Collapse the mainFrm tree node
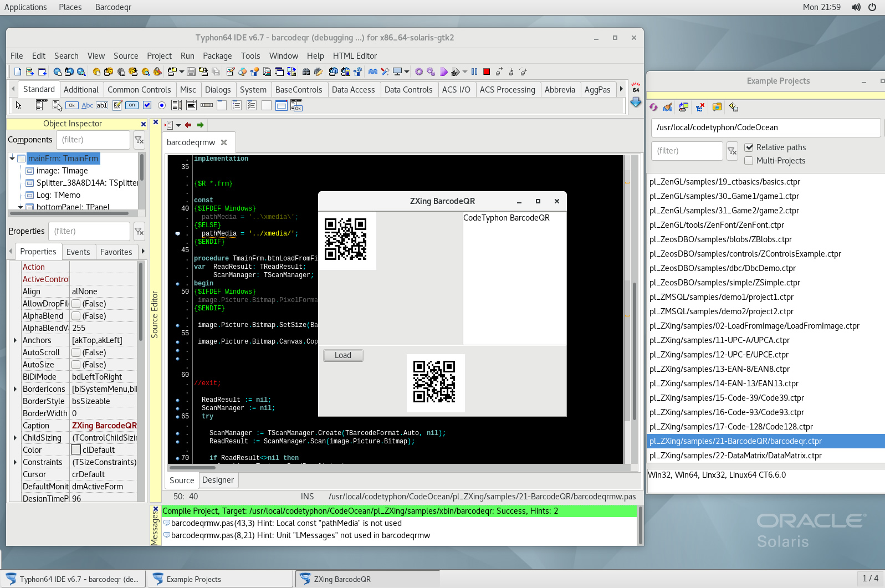Screen dimensions: 885x588 pos(12,158)
